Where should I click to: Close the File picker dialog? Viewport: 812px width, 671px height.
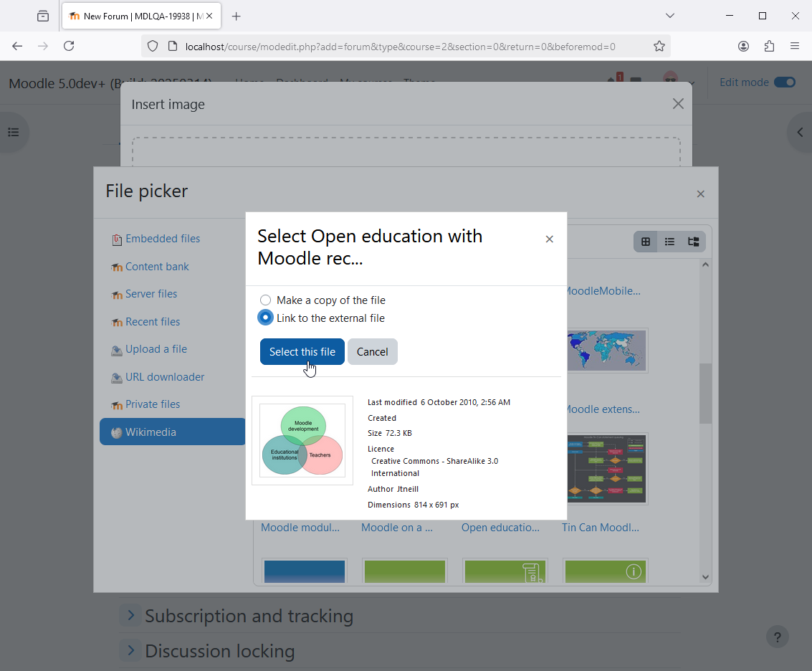pyautogui.click(x=701, y=194)
